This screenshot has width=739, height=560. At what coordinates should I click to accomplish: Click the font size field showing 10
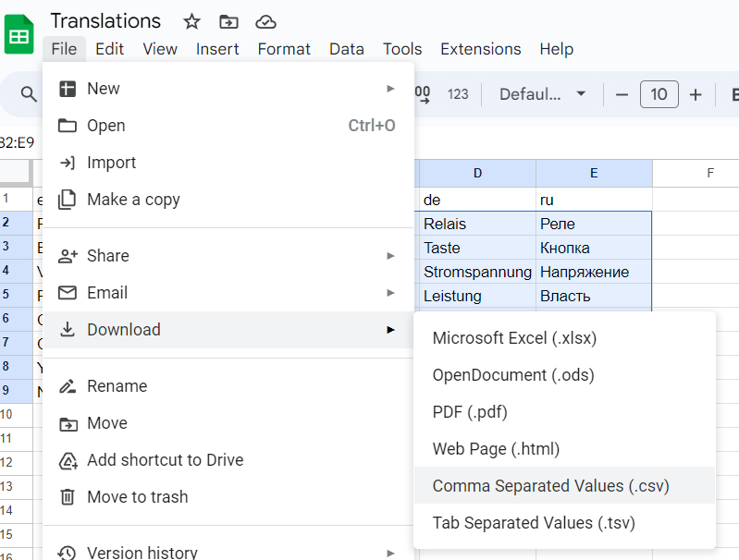(659, 94)
